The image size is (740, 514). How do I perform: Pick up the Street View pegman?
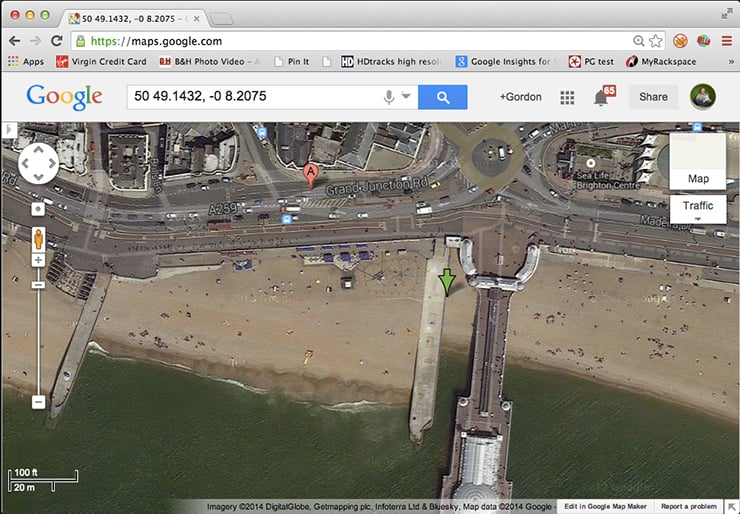38,239
